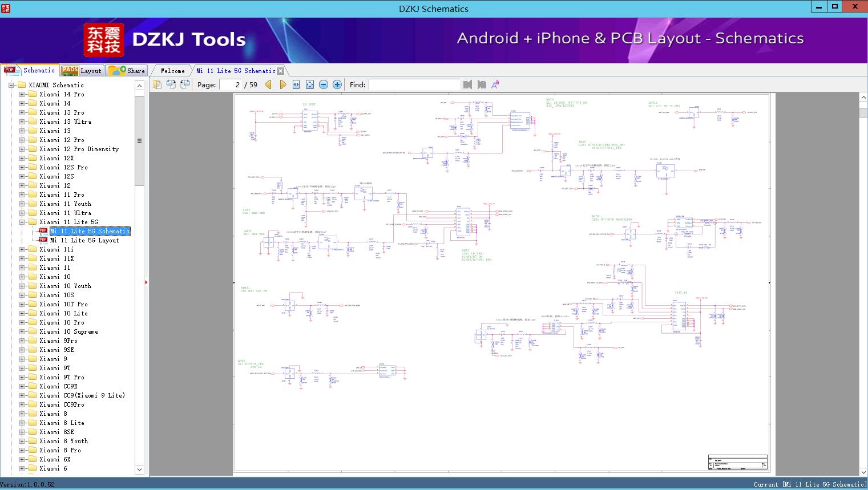Image resolution: width=868 pixels, height=490 pixels.
Task: Click the folder icon beside Xiaomi 14 Pro
Action: 33,94
